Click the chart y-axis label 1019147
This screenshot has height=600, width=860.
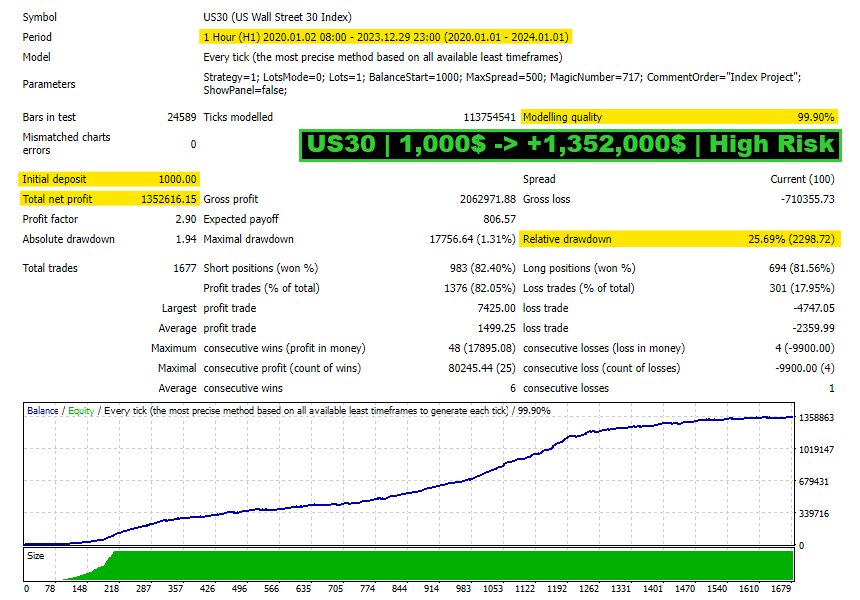click(816, 450)
